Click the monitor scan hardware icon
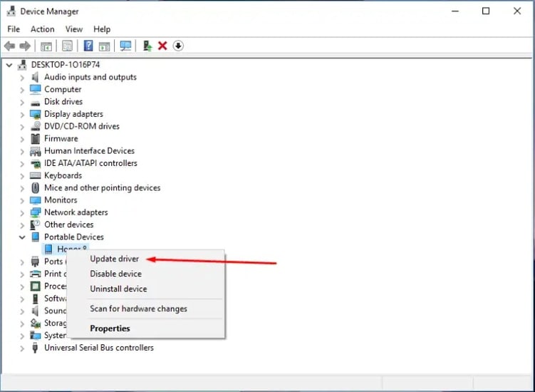 click(x=125, y=46)
